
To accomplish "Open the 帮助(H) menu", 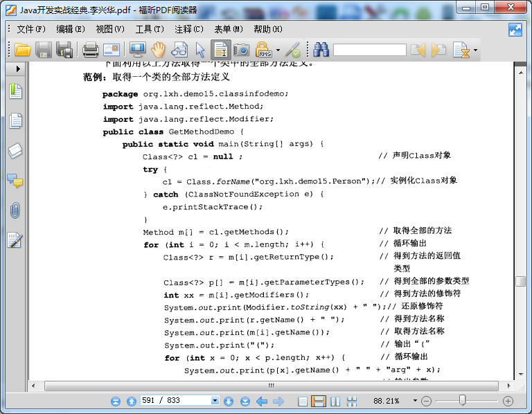I will click(x=268, y=29).
